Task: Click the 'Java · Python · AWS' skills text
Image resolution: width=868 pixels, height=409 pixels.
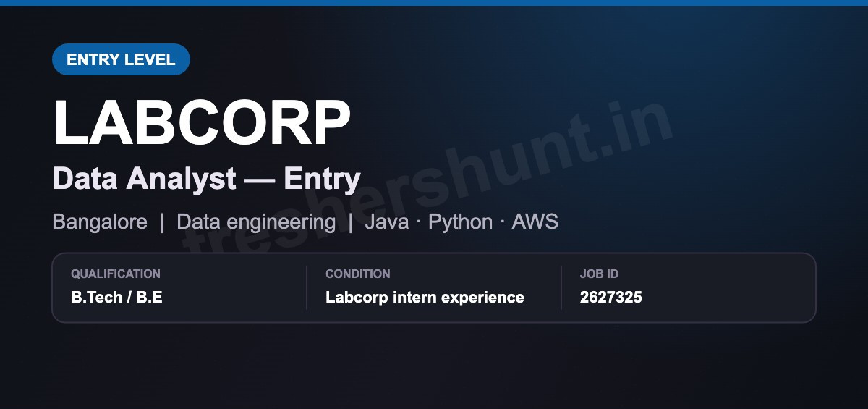Action: pos(461,222)
